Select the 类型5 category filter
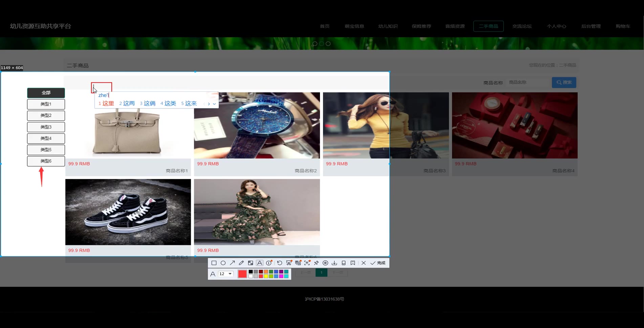This screenshot has width=644, height=328. tap(46, 150)
